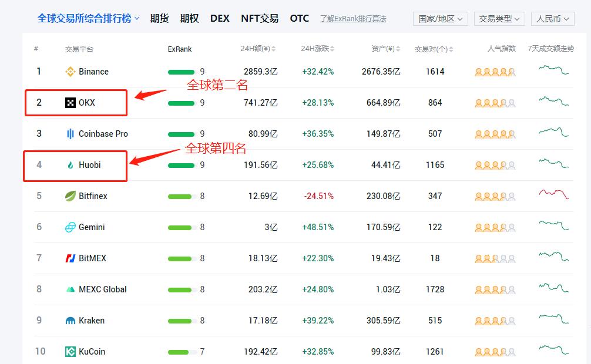Click the BitMEX logo icon

pos(70,258)
